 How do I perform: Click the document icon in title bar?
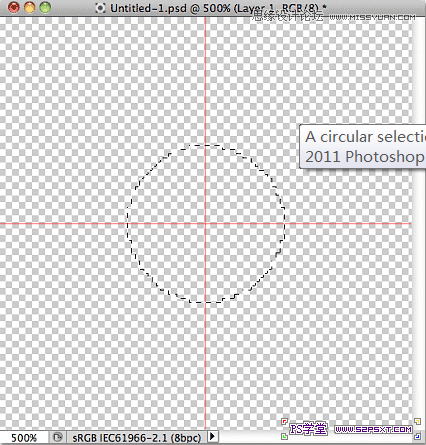coord(100,8)
